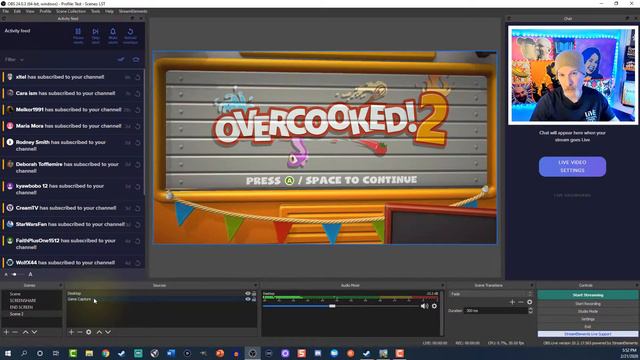Enable Studio Mode
640x360 pixels.
point(588,311)
